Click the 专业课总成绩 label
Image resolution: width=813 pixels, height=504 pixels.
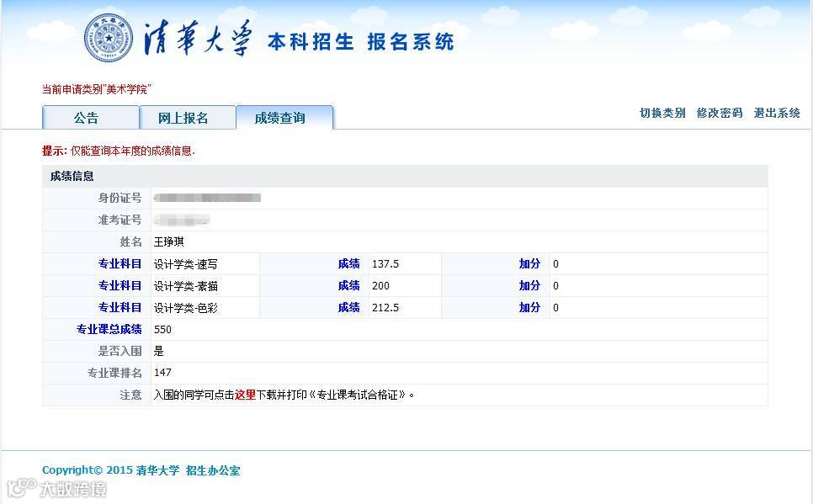[109, 329]
